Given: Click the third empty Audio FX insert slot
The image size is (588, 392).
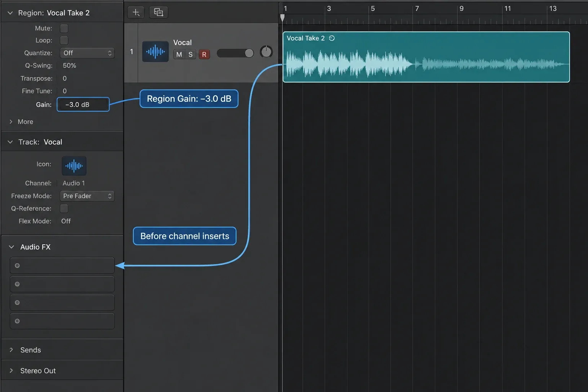Looking at the screenshot, I should tap(62, 302).
